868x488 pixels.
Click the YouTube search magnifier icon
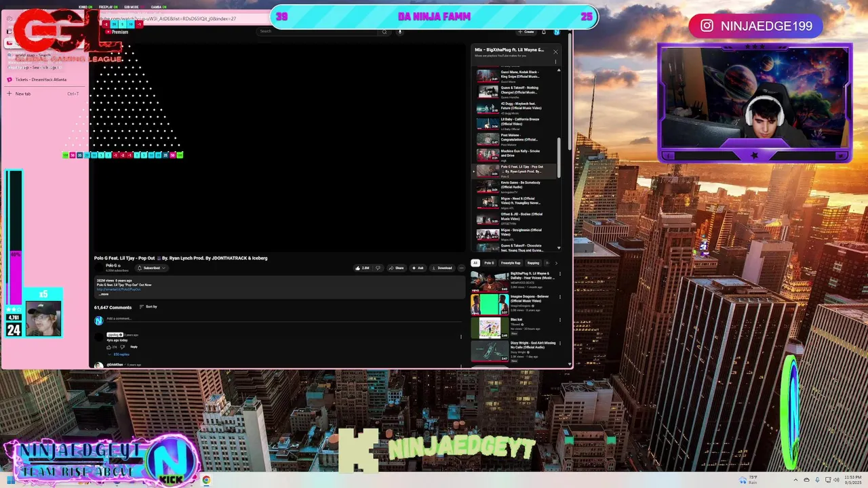pos(384,31)
